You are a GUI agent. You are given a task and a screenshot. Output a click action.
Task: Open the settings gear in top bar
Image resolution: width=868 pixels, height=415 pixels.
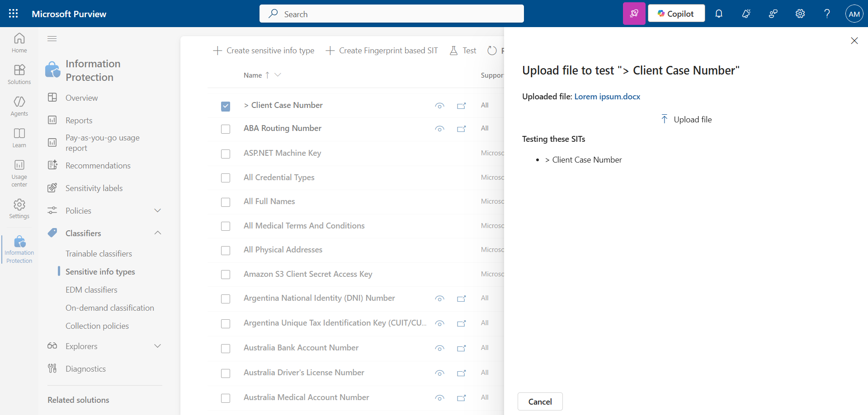(800, 14)
